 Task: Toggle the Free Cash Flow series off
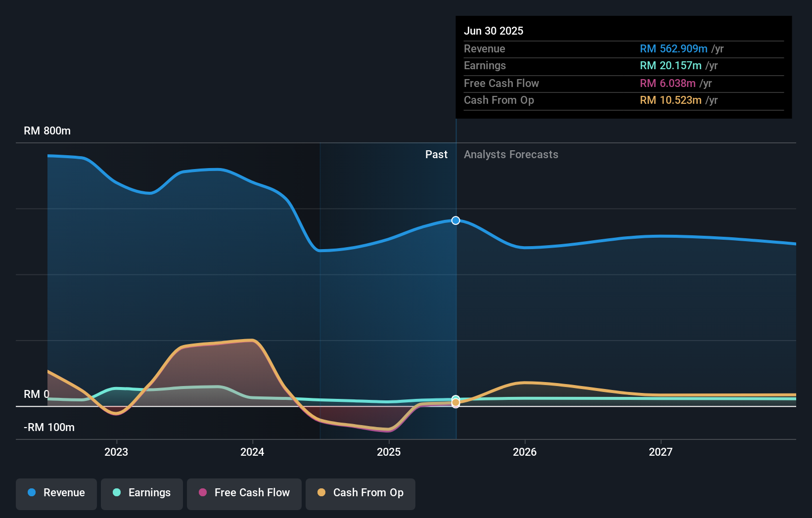[244, 493]
